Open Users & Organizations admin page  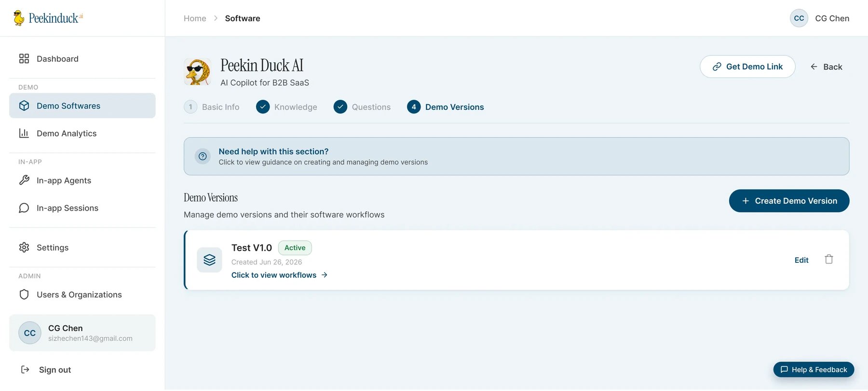click(82, 295)
